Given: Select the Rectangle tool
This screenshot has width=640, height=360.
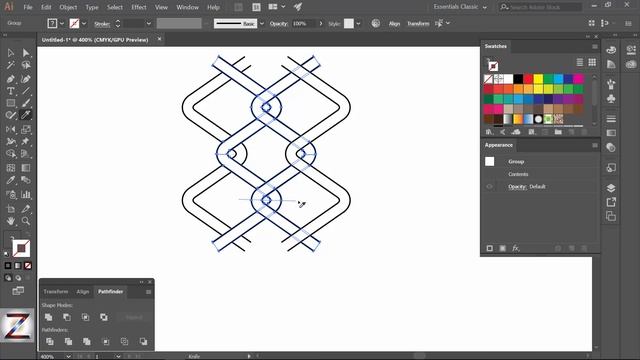Looking at the screenshot, I should click(x=11, y=103).
